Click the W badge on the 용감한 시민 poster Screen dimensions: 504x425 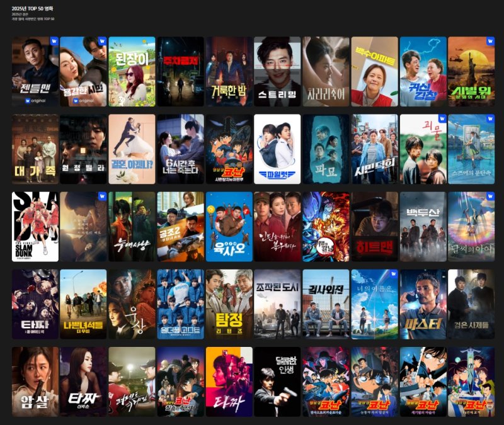(x=102, y=42)
